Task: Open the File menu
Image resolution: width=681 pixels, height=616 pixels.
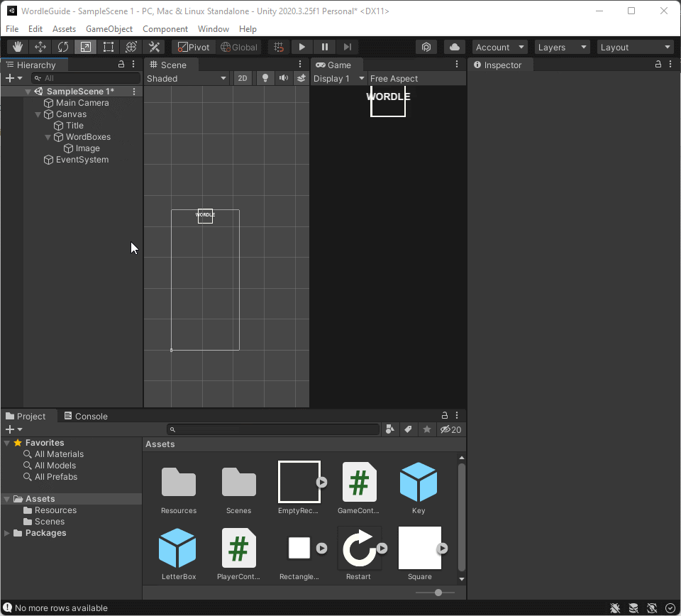Action: pos(12,28)
